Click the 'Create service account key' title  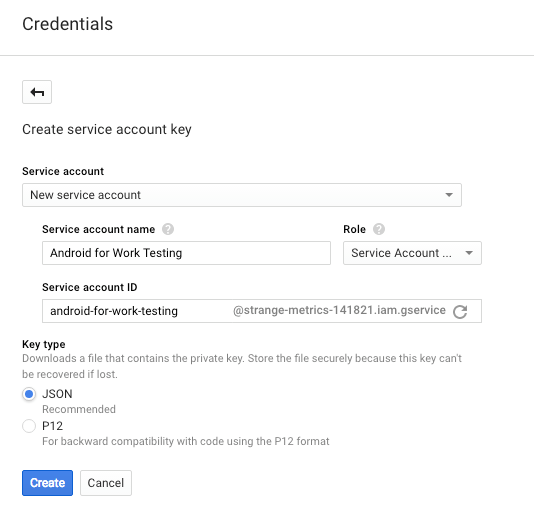(107, 129)
